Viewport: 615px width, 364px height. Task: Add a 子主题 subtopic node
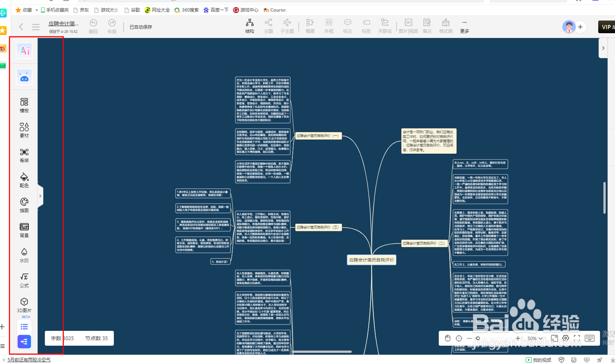(x=287, y=26)
